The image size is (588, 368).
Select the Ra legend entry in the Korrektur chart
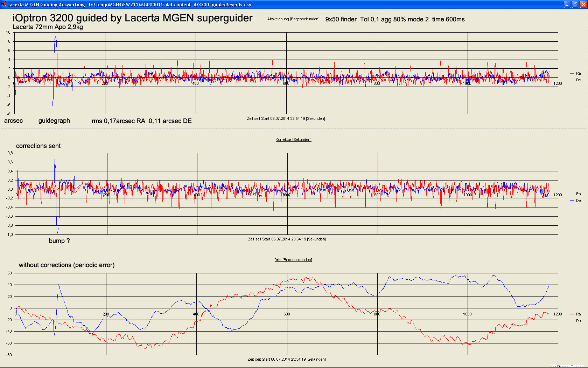[x=578, y=194]
